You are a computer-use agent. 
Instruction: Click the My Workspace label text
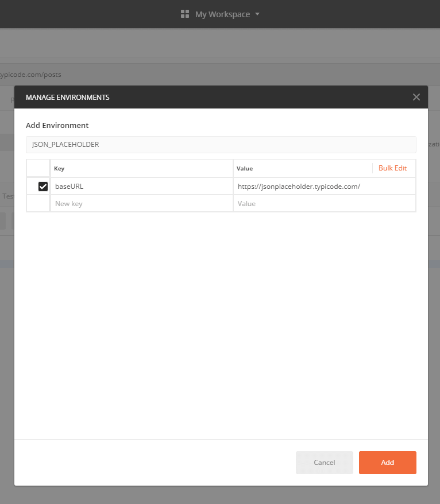(222, 14)
